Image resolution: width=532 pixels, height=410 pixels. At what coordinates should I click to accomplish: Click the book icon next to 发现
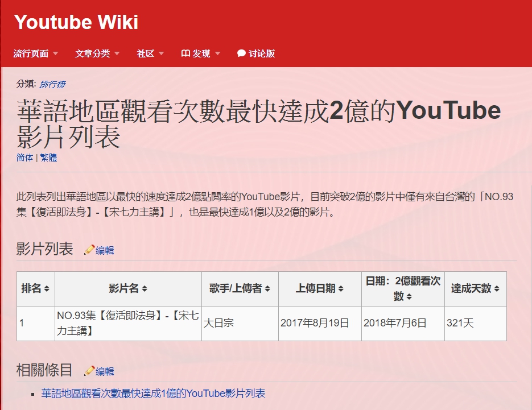point(185,53)
